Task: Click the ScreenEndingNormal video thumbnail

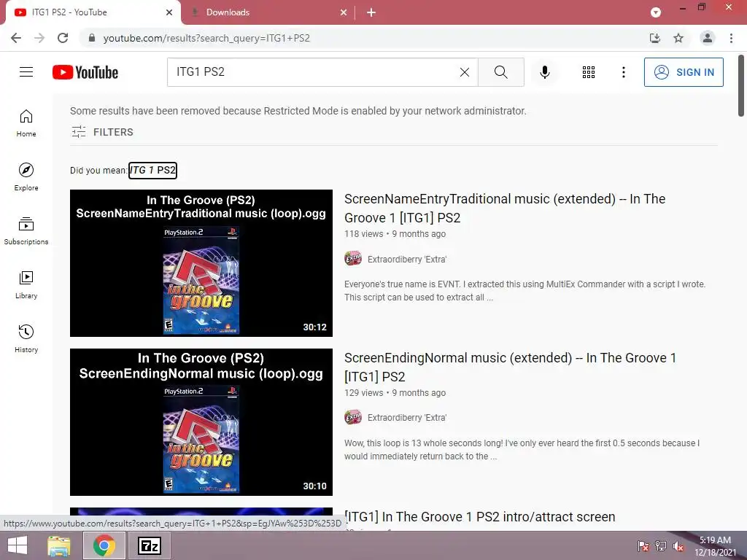Action: [x=201, y=422]
